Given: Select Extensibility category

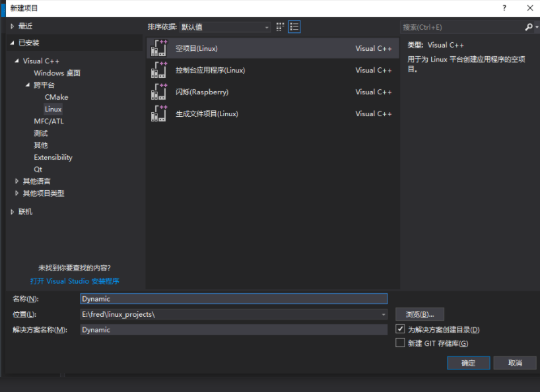Looking at the screenshot, I should click(53, 157).
